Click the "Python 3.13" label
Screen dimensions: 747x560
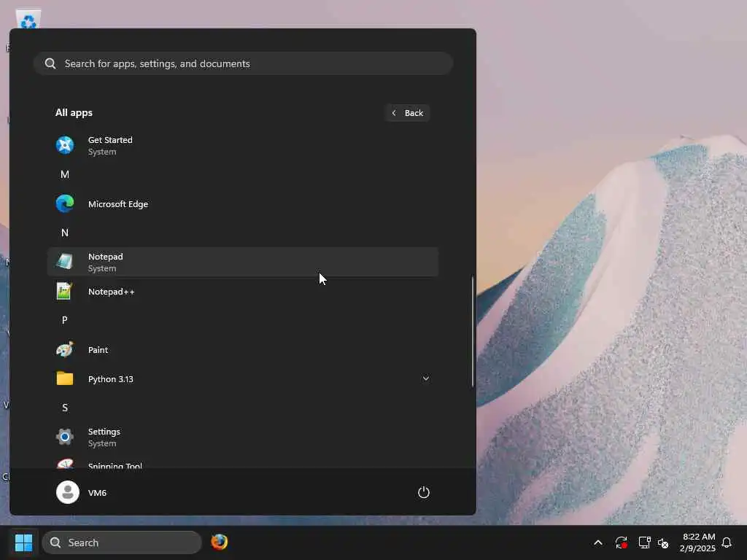pos(111,379)
